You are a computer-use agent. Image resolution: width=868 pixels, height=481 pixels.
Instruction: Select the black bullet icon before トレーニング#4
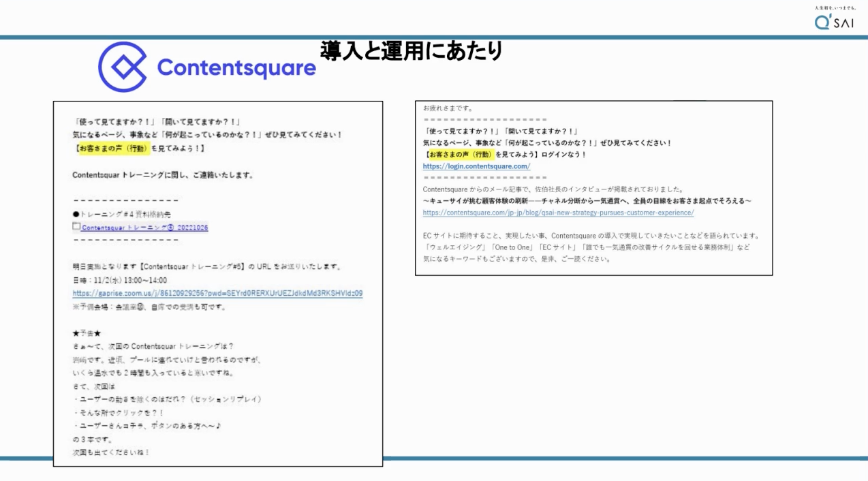[x=77, y=213]
